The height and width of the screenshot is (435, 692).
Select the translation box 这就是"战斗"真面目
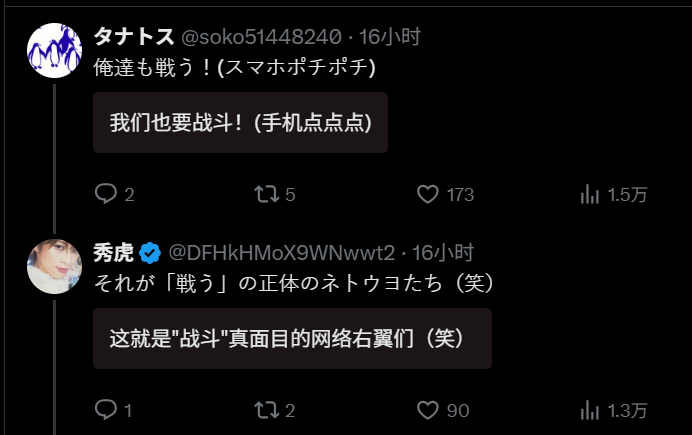[x=293, y=339]
